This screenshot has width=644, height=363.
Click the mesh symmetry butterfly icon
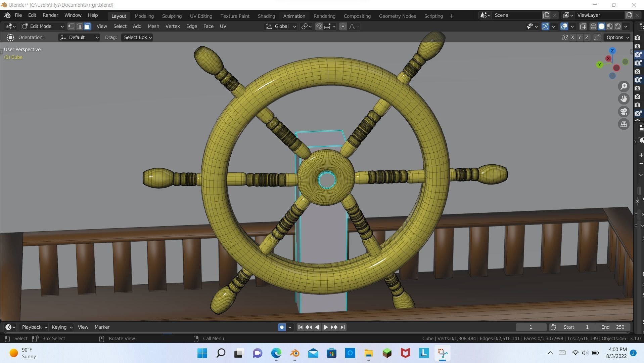[x=565, y=37]
